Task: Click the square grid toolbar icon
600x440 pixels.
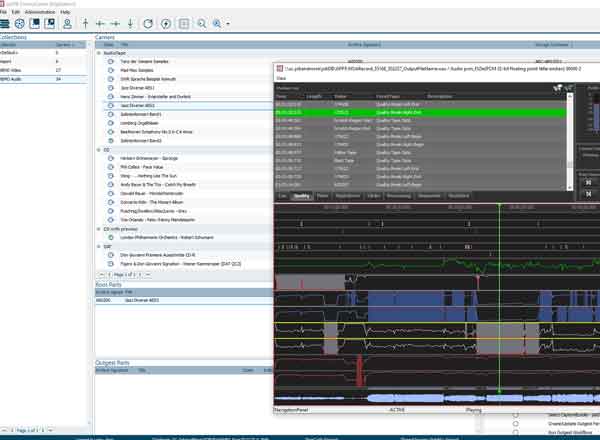Action: pyautogui.click(x=184, y=24)
